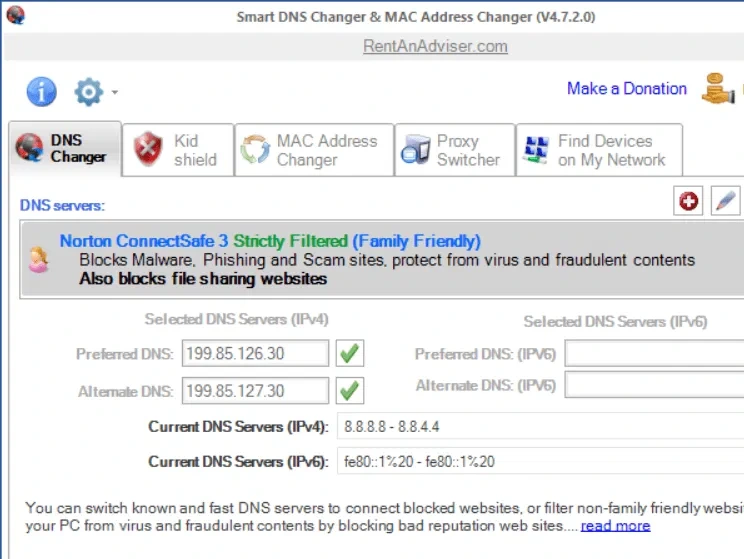The image size is (744, 559).
Task: Open the Norton ConnectSafe DNS server list
Action: (382, 260)
